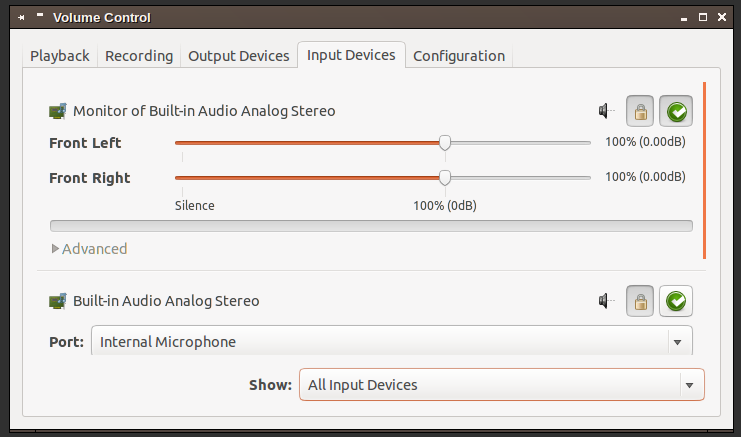Set Built-in Audio Analog Stereo as fallback
Viewport: 741px width, 437px height.
point(676,300)
